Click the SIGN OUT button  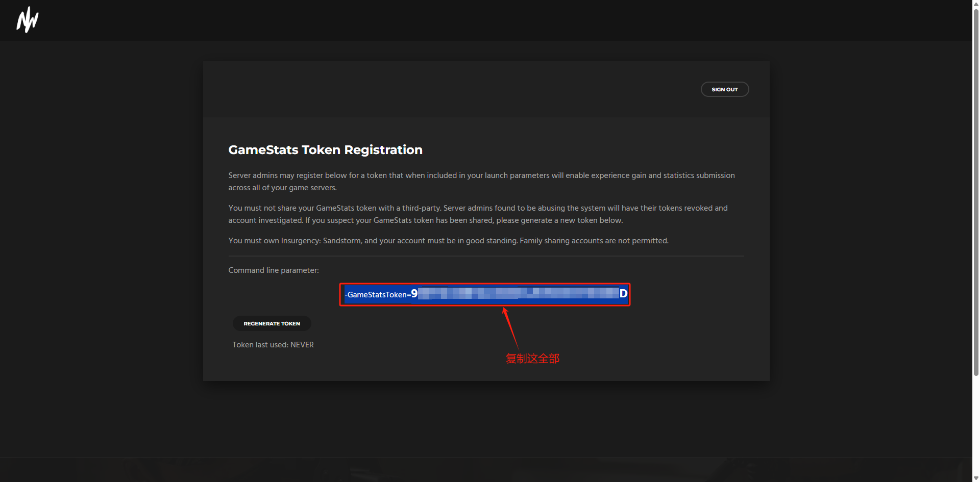coord(724,89)
